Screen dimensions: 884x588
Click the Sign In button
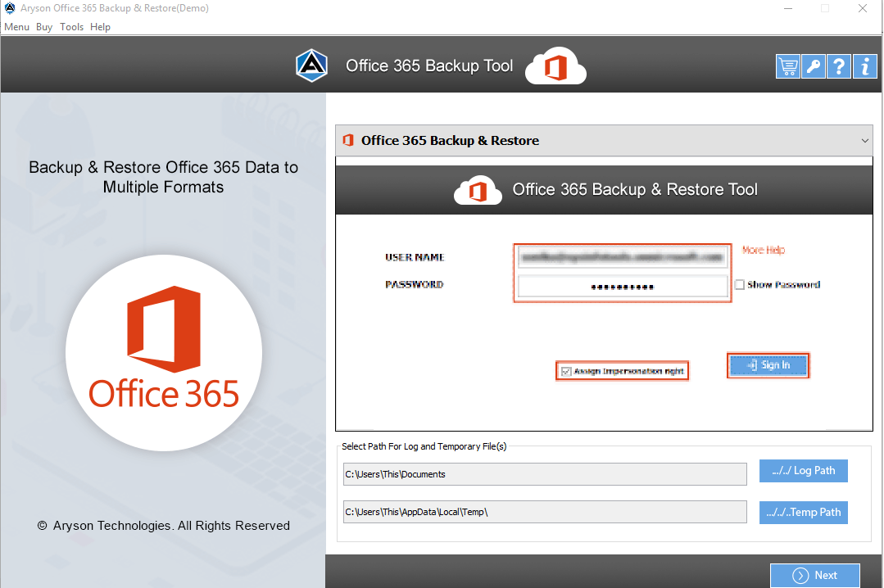(x=768, y=365)
